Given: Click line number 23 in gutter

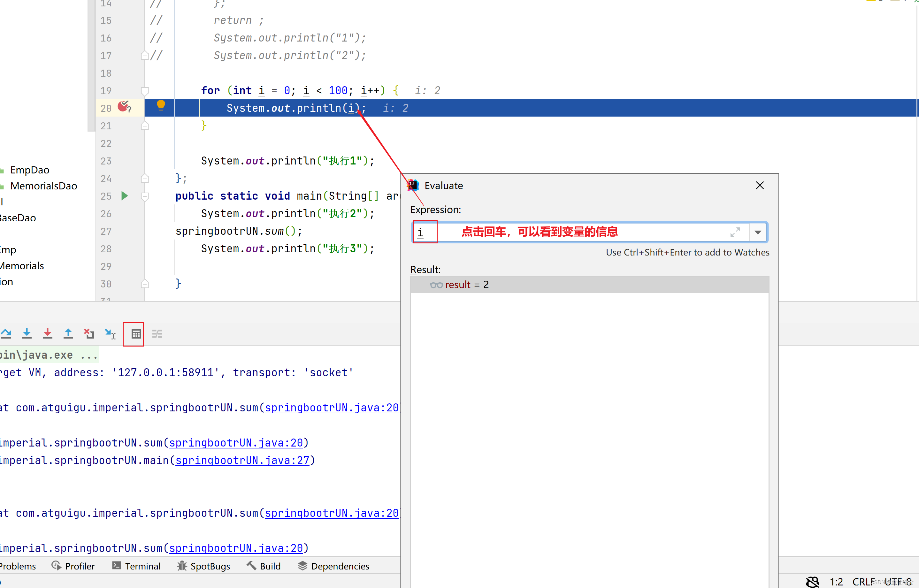Looking at the screenshot, I should click(x=106, y=161).
